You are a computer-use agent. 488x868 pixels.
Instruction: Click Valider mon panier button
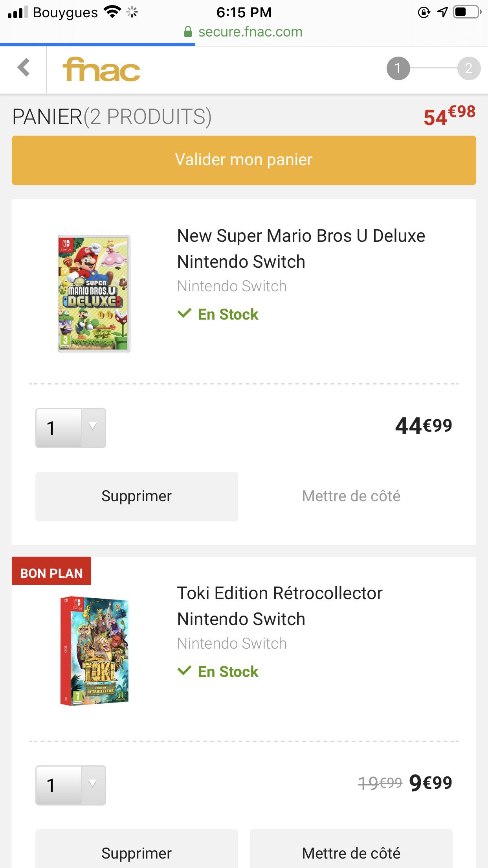pyautogui.click(x=244, y=160)
